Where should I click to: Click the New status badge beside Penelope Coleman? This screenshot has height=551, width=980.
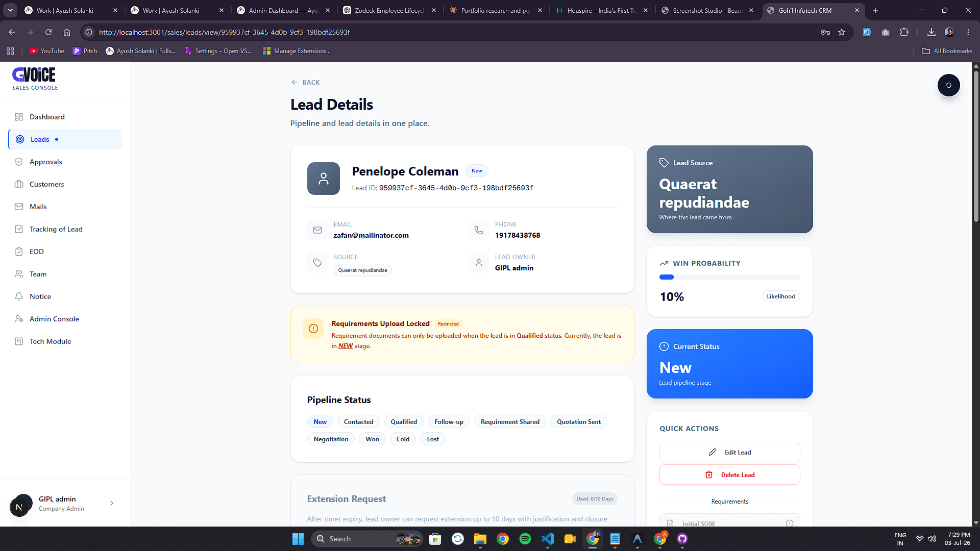(x=477, y=171)
